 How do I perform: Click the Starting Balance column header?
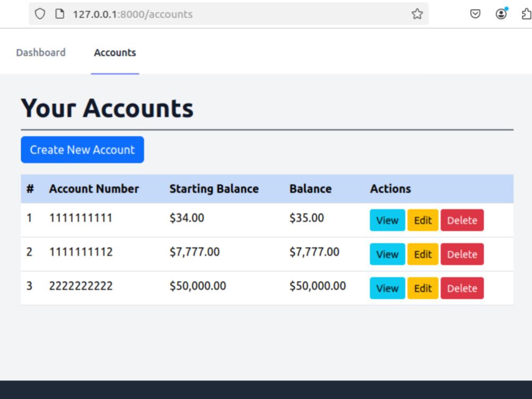click(x=214, y=189)
